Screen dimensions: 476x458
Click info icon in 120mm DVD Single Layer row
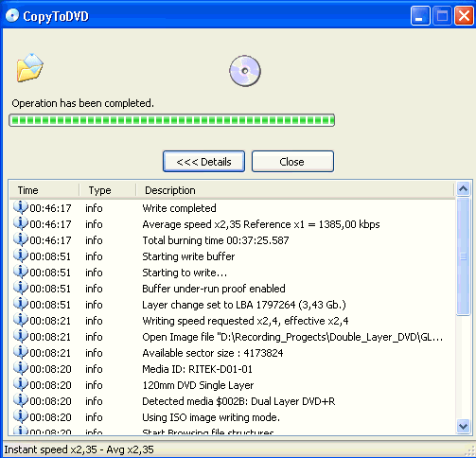coord(21,384)
